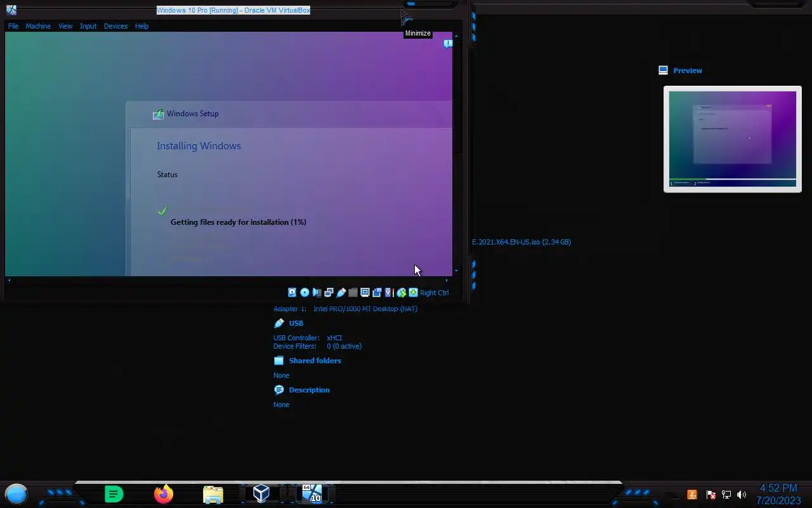Open the Machine menu
The width and height of the screenshot is (812, 508).
tap(38, 26)
